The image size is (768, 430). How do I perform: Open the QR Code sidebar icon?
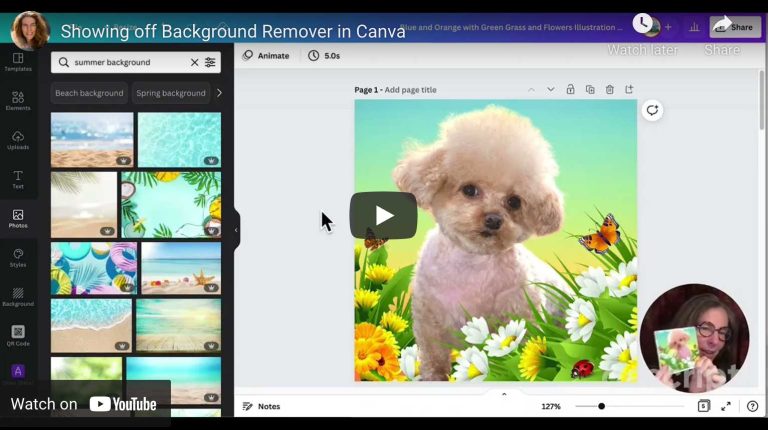click(x=18, y=336)
